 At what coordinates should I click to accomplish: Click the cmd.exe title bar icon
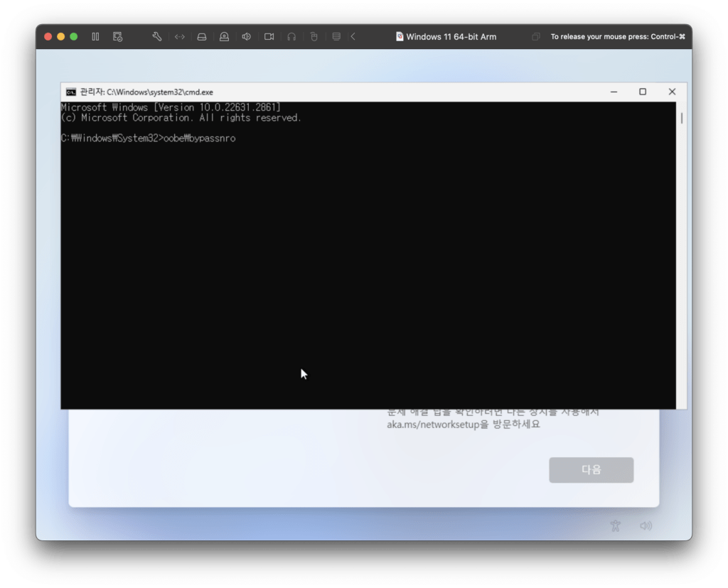click(71, 92)
